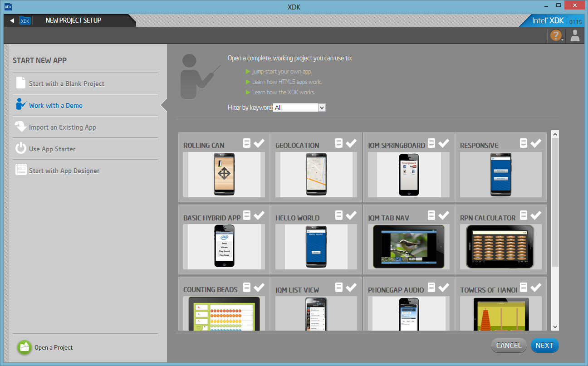Image resolution: width=588 pixels, height=366 pixels.
Task: Click the Hello World phone thumbnail
Action: pyautogui.click(x=316, y=246)
